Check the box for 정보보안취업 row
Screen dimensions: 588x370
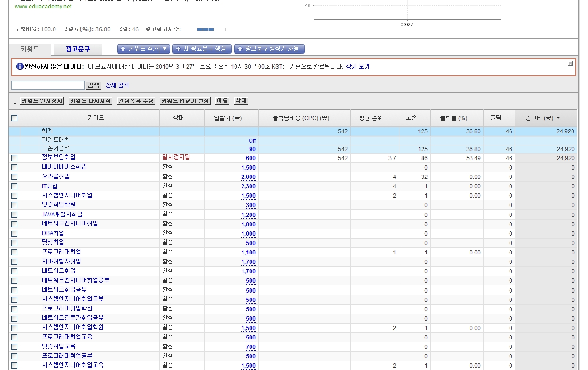[x=14, y=158]
